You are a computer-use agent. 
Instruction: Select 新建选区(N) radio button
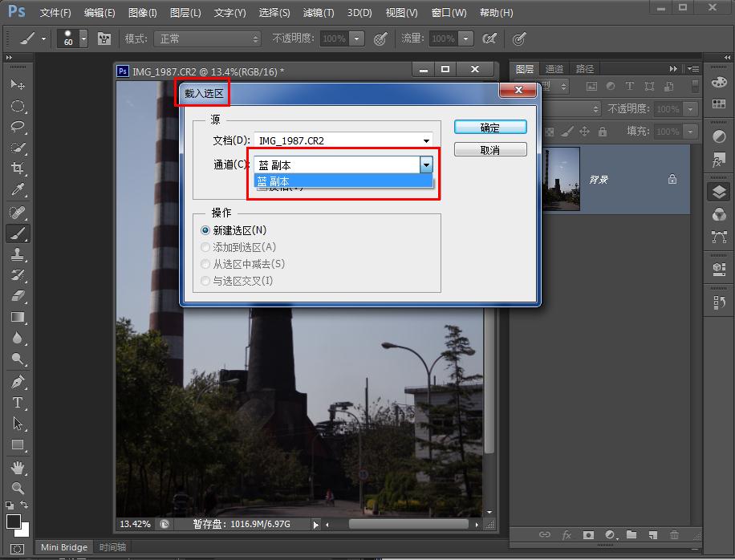point(205,230)
